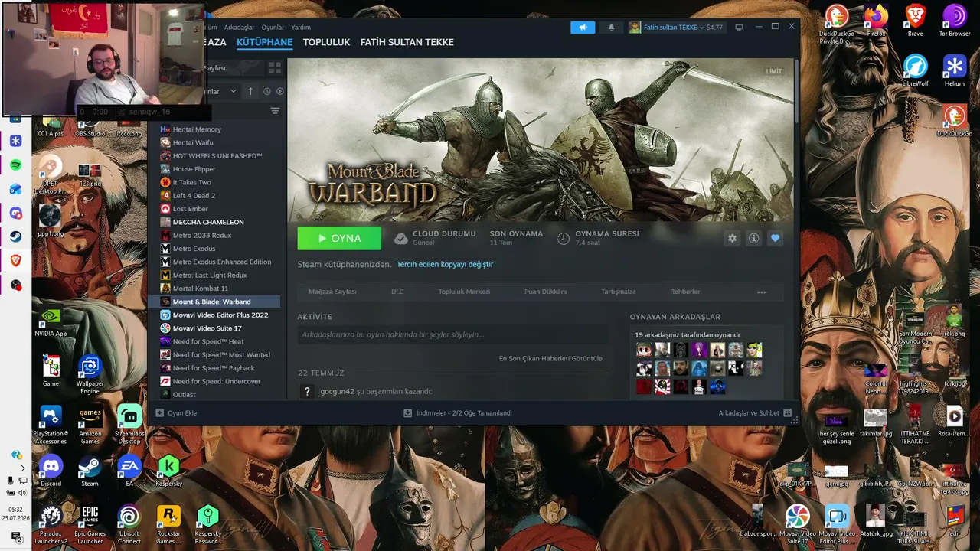The image size is (980, 551).
Task: Open the DLC tab for Warband
Action: [x=397, y=292]
